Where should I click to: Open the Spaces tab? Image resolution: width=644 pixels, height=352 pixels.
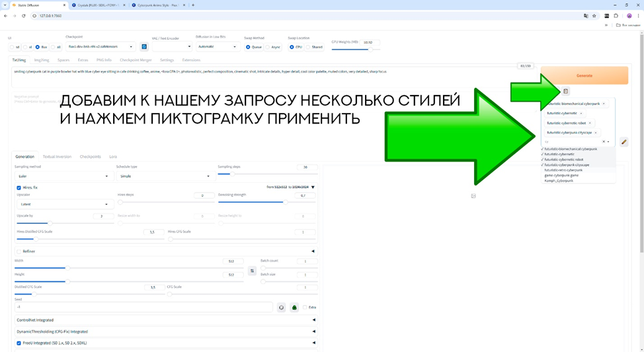tap(63, 60)
